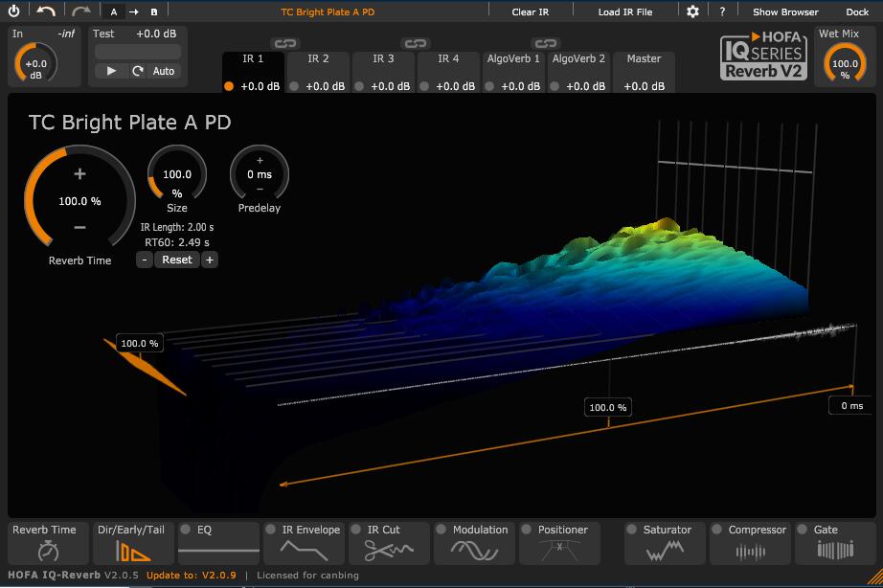This screenshot has width=883, height=588.
Task: Enable the EQ power dot
Action: 185,530
